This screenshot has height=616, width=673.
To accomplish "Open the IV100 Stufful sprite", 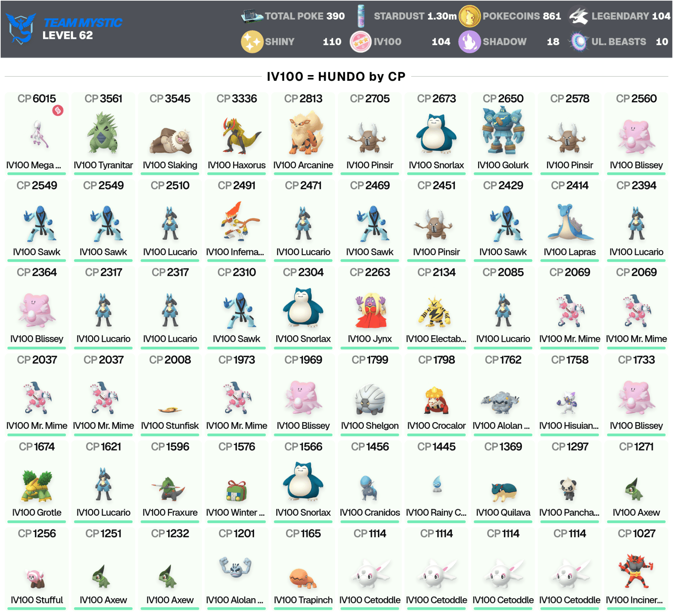I will (x=35, y=578).
